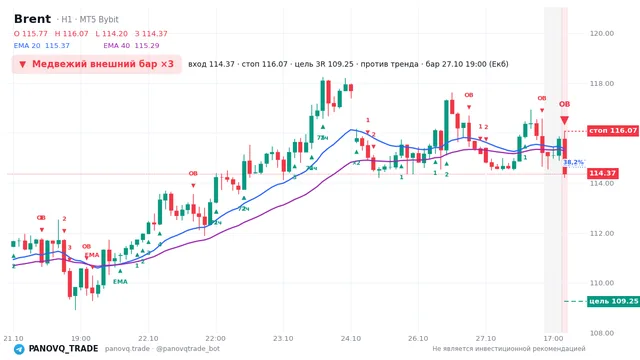Click the 'EMA 20 115.37' legend entry

42,46
